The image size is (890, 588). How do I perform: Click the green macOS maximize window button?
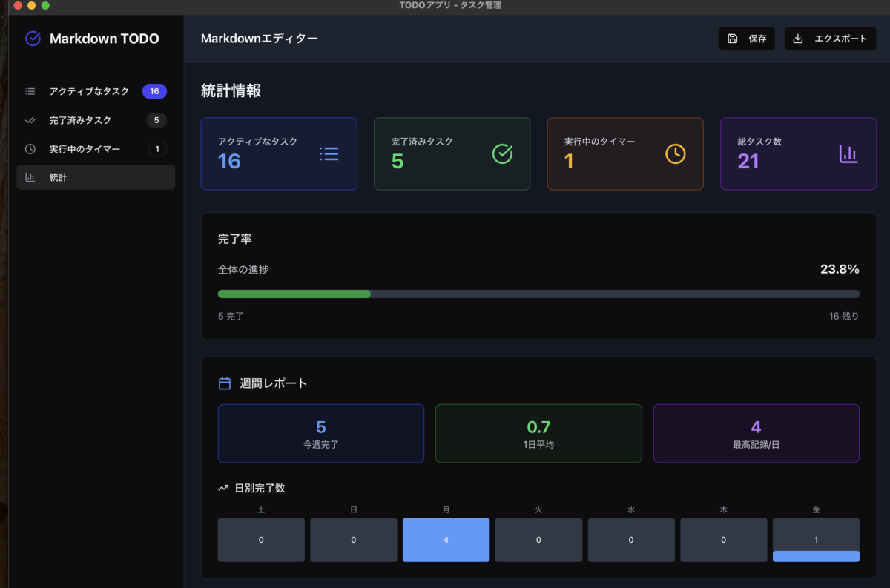[45, 5]
